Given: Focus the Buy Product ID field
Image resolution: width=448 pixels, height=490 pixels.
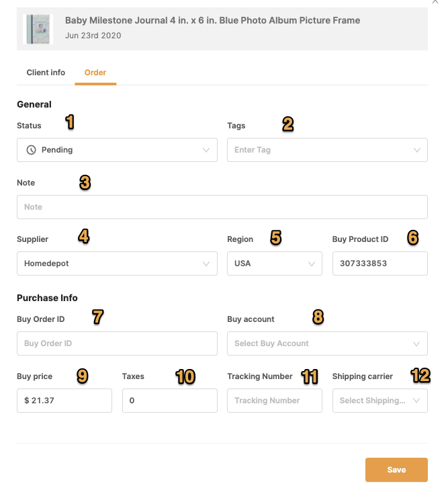Looking at the screenshot, I should pyautogui.click(x=380, y=263).
